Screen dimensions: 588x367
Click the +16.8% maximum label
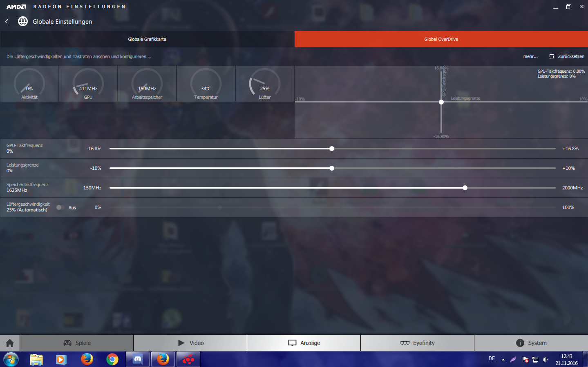point(570,149)
